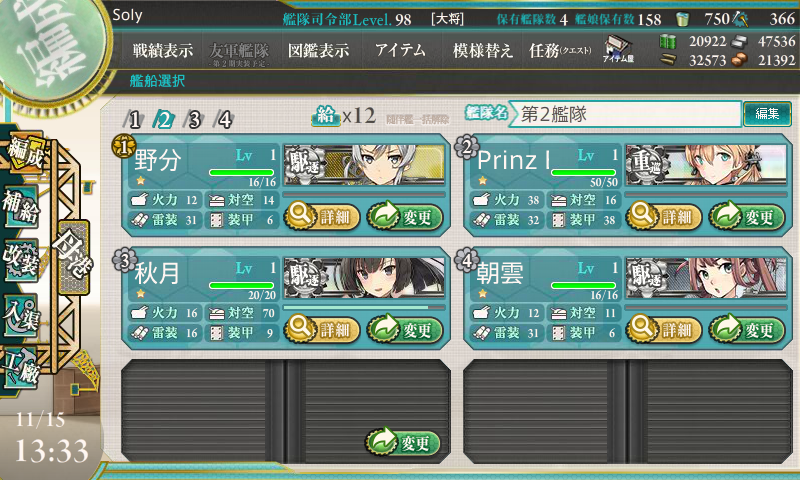The height and width of the screenshot is (480, 800).
Task: Open the 改装 remodel side menu icon
Action: coord(20,260)
